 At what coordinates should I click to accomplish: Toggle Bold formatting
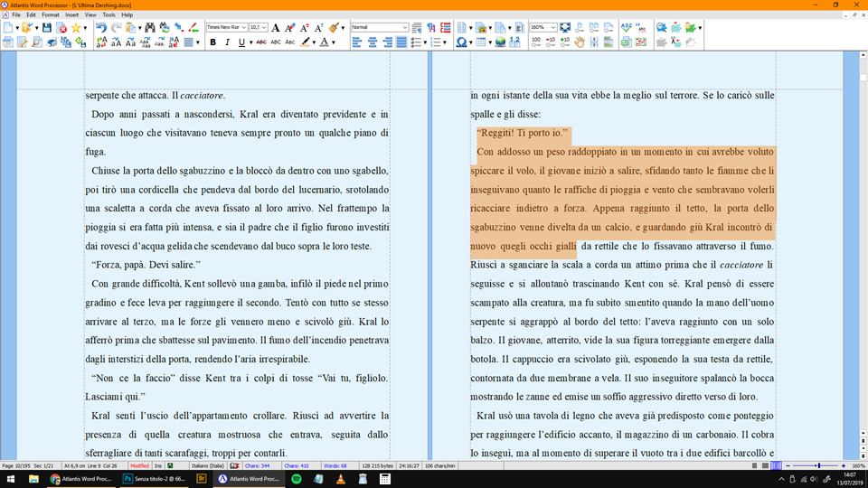pos(213,42)
